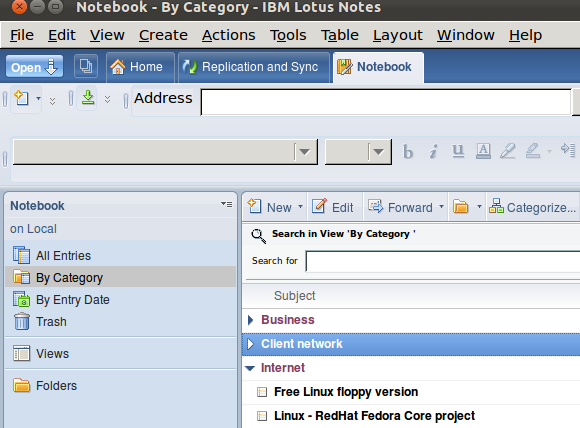Click the indent icon in formatting toolbar
The height and width of the screenshot is (428, 580).
click(x=568, y=150)
